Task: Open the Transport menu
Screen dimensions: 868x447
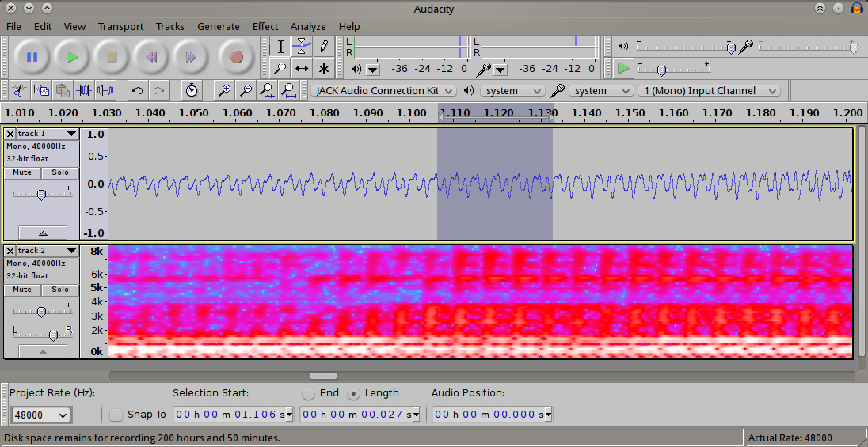Action: click(x=120, y=27)
